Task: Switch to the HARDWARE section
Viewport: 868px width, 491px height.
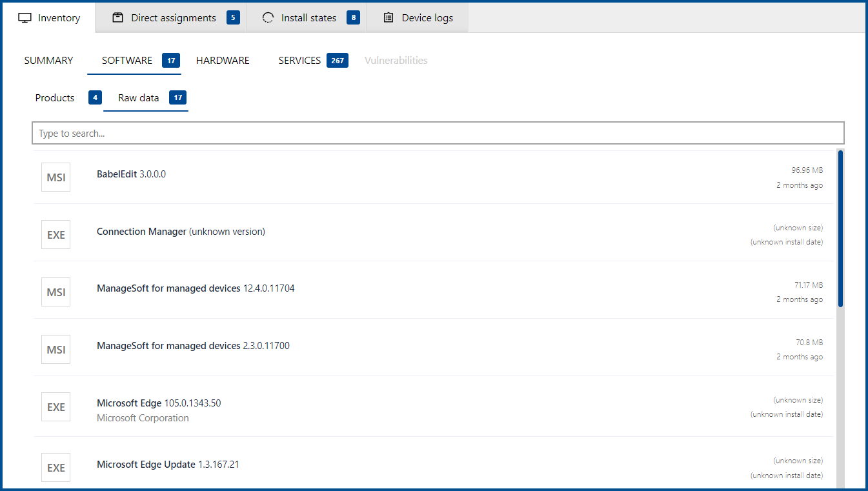Action: coord(223,61)
